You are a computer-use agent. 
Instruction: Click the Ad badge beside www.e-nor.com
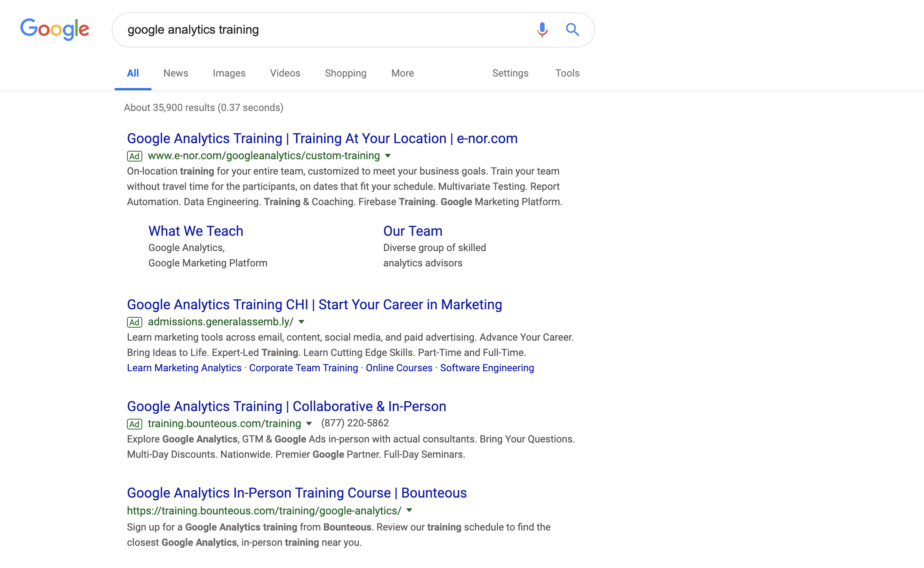click(135, 156)
